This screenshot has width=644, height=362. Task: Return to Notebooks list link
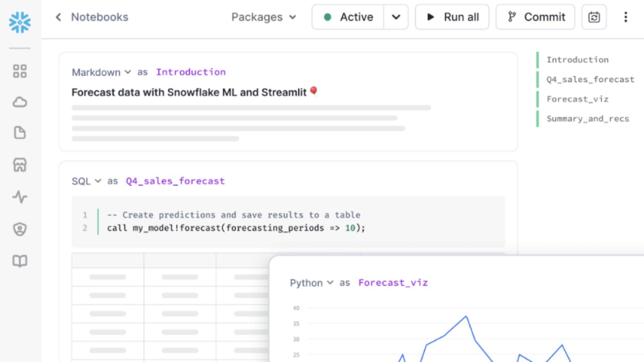[x=99, y=17]
